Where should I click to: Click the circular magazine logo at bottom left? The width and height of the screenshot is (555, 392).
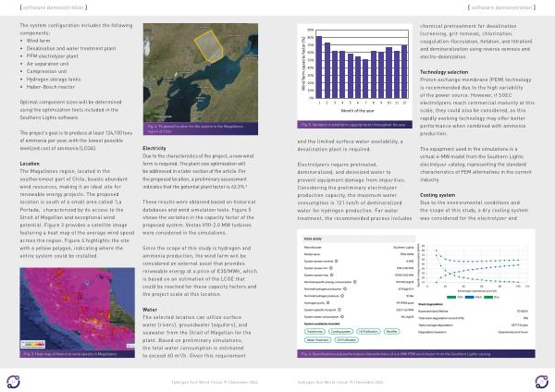pos(13,382)
